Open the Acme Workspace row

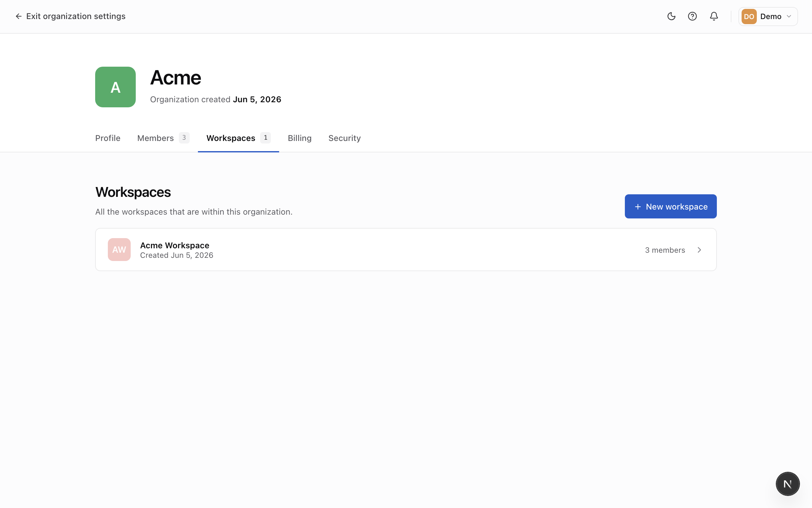pyautogui.click(x=406, y=250)
